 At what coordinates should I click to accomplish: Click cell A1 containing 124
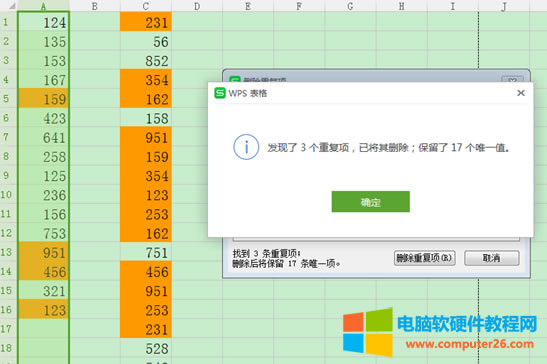click(x=44, y=22)
